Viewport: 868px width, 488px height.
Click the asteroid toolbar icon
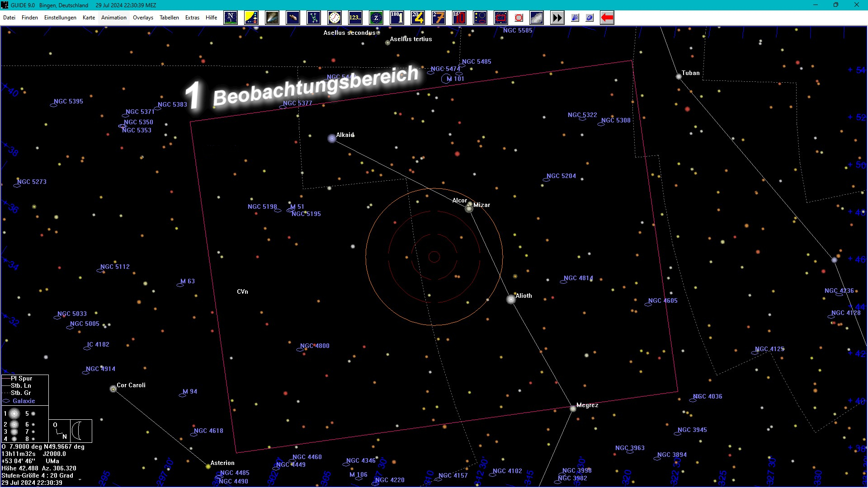click(293, 18)
